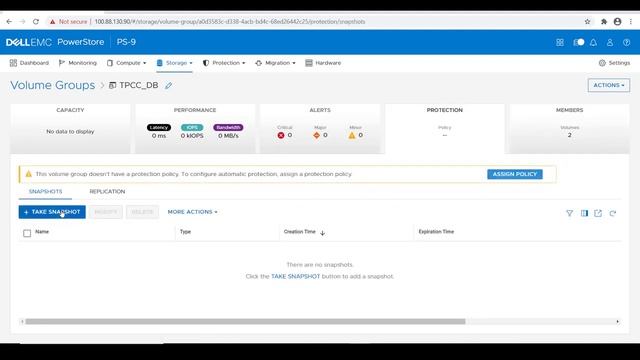640x360 pixels.
Task: Open the apps grid icon in header
Action: point(560,42)
